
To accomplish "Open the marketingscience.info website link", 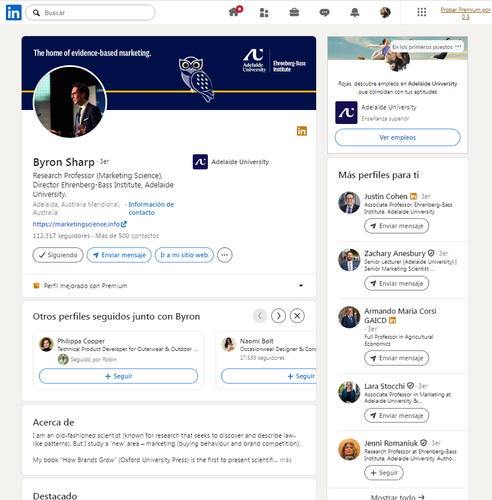I will tap(79, 224).
